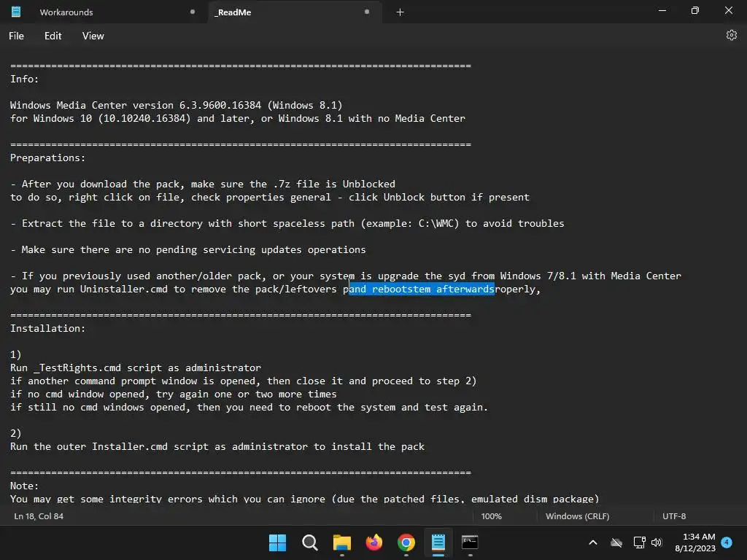Click line 'Windows Media Center version 6.3.9600.16384'
This screenshot has width=747, height=560.
(x=177, y=105)
